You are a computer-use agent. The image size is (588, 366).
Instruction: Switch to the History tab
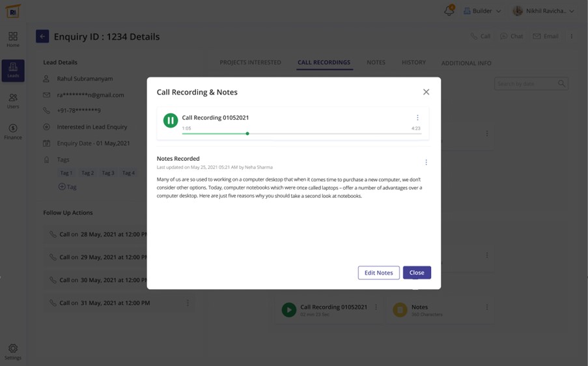413,63
